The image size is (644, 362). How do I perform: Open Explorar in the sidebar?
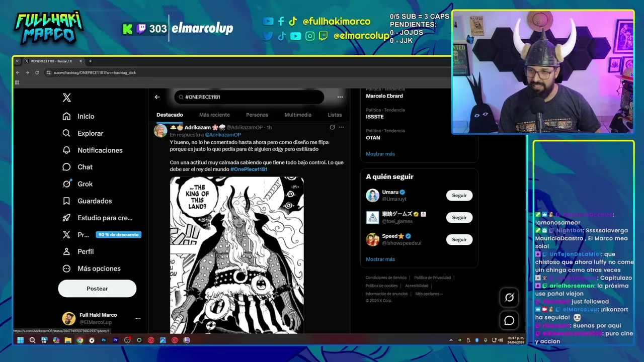pos(83,133)
